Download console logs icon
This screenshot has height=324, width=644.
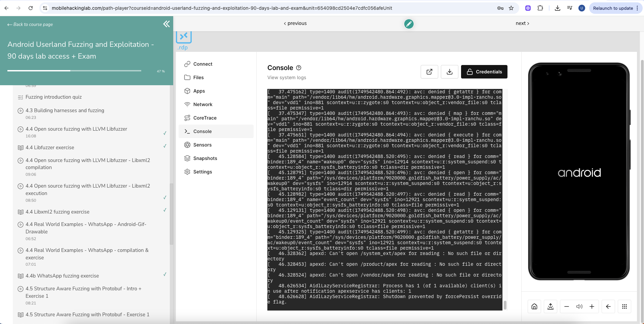coord(450,72)
